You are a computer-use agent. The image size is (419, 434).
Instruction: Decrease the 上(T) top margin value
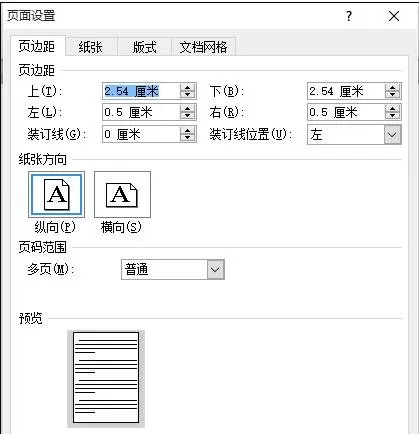[x=188, y=95]
